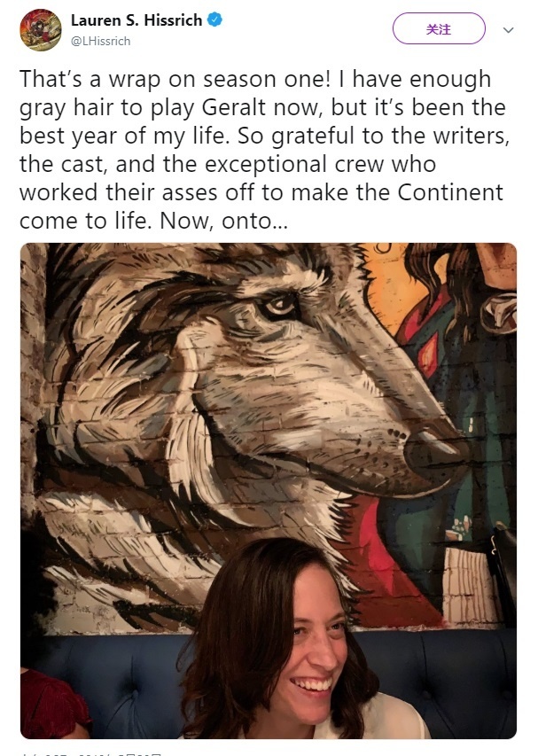This screenshot has width=538, height=756.
Task: Click the blue verified badge
Action: (214, 20)
